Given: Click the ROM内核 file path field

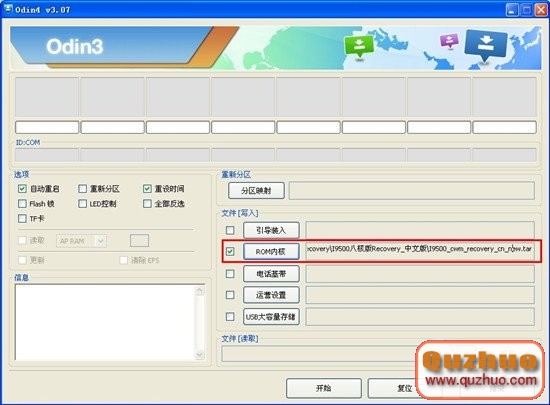Looking at the screenshot, I should (x=420, y=251).
